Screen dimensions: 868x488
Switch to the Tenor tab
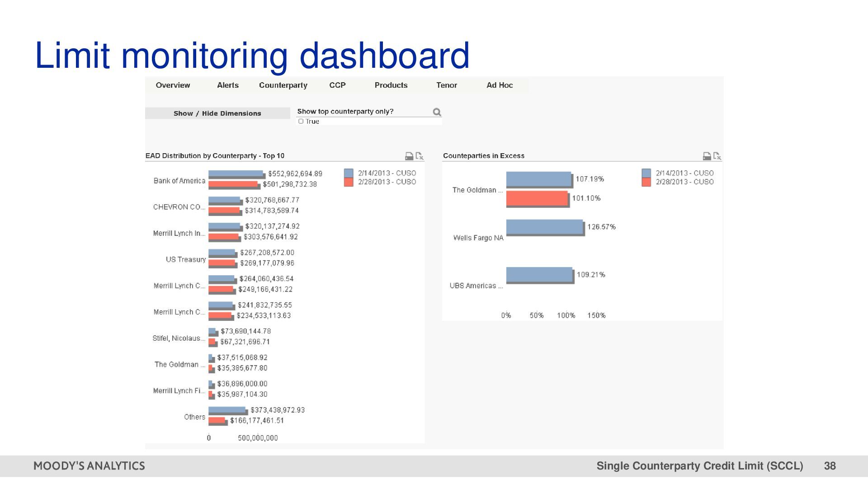point(447,85)
